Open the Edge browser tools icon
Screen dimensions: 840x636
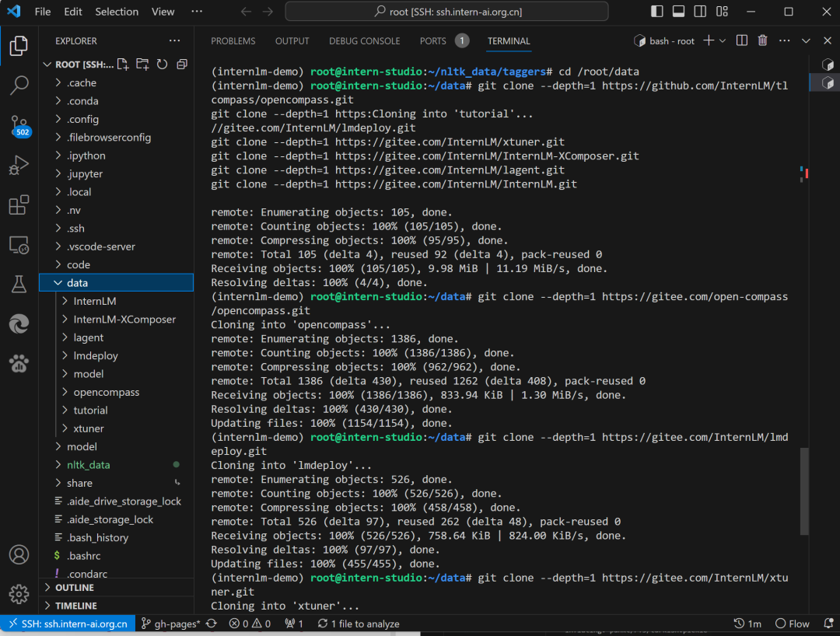click(19, 324)
